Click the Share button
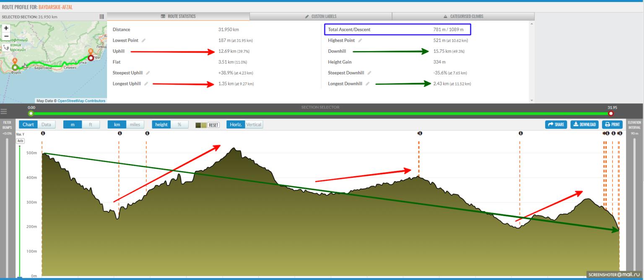The image size is (644, 280). [x=556, y=124]
